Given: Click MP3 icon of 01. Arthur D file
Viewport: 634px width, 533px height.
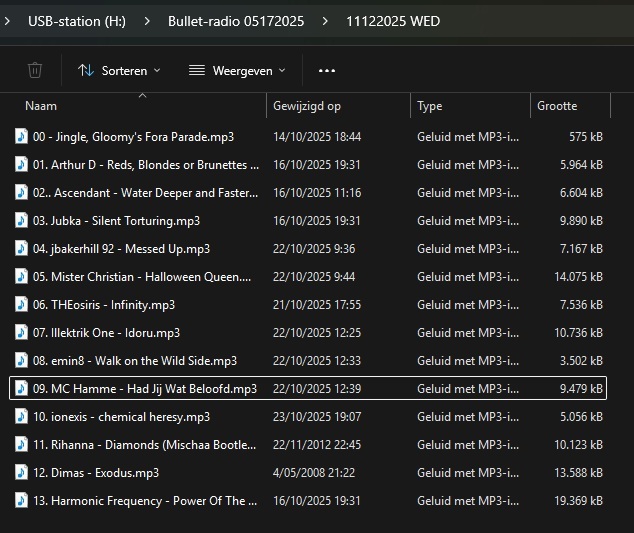Looking at the screenshot, I should 21,164.
